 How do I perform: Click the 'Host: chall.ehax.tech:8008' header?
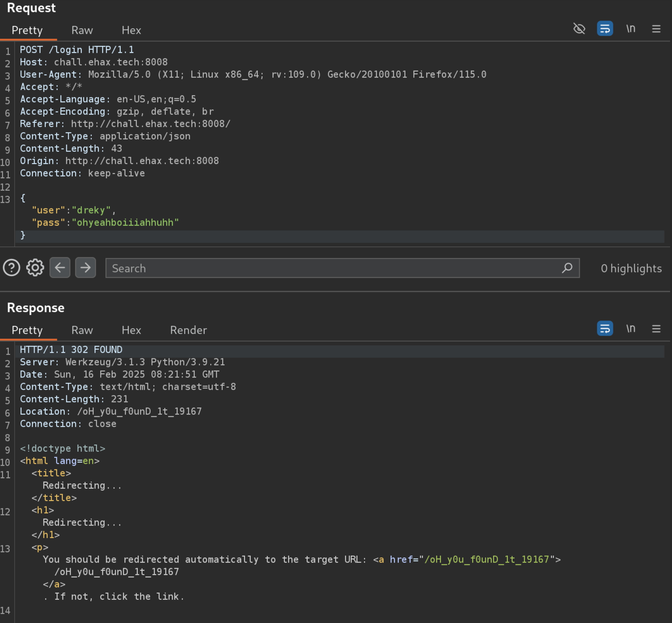pos(94,62)
